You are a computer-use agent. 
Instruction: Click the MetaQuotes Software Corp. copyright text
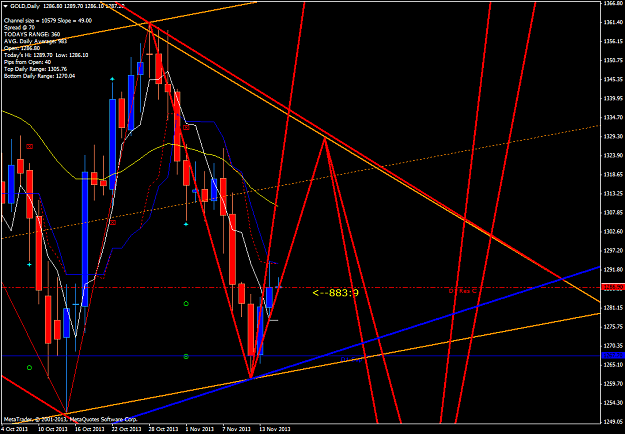[x=71, y=419]
